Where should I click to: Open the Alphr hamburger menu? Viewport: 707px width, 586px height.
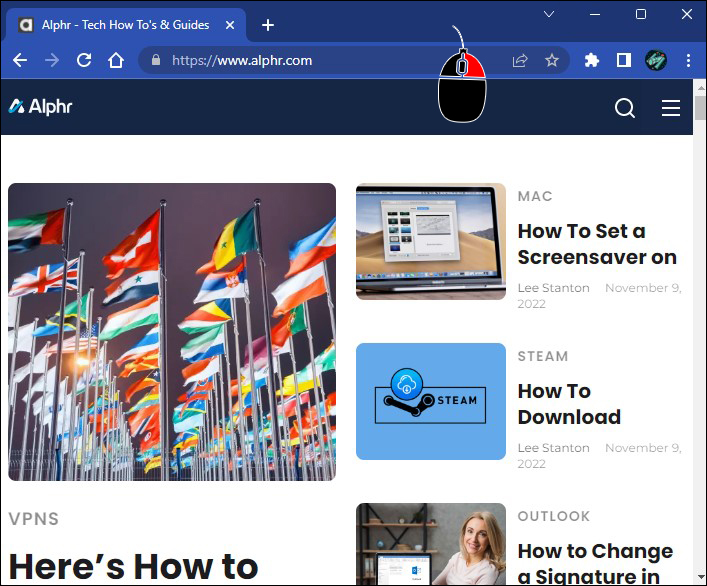(671, 108)
